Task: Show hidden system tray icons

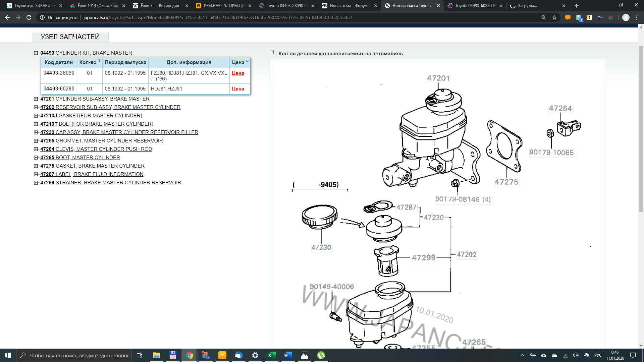Action: (522, 355)
